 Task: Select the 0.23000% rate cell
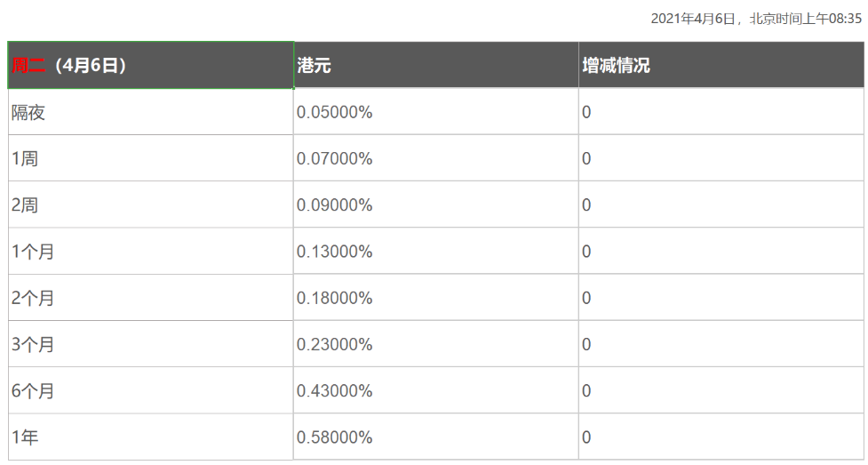(334, 344)
